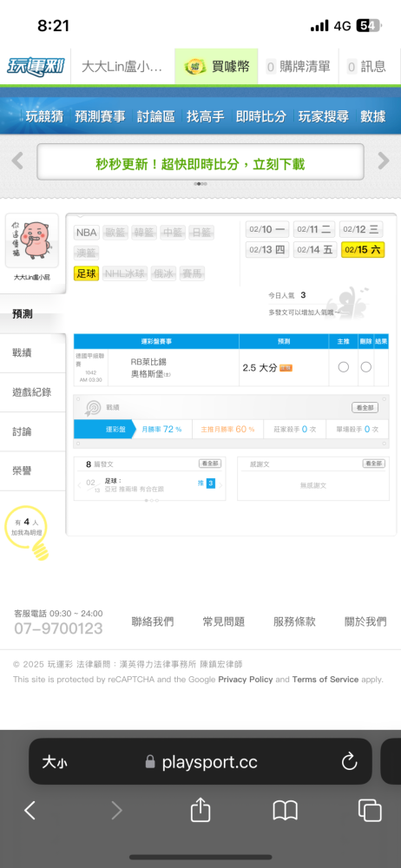This screenshot has width=401, height=868.
Task: Tap the playsport.cc address field
Action: pos(200,762)
